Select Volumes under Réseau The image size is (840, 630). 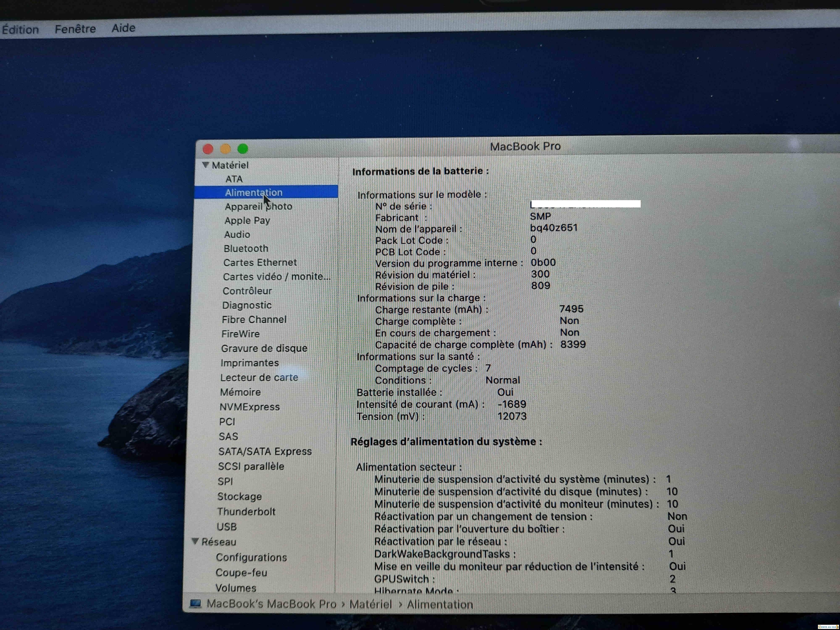(x=236, y=588)
